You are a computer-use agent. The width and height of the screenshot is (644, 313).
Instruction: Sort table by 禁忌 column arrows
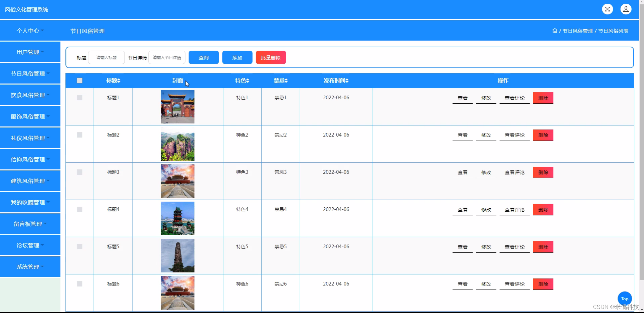click(x=286, y=81)
